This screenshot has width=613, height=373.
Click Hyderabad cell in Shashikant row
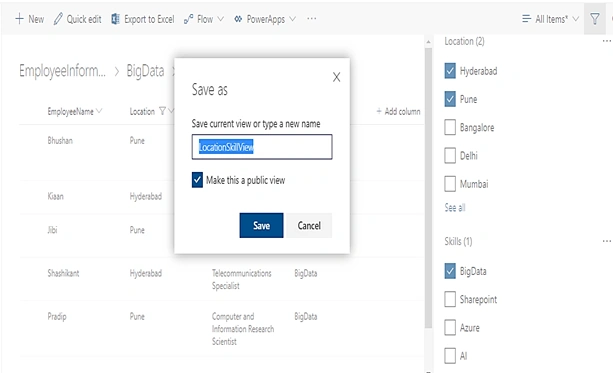tap(146, 273)
